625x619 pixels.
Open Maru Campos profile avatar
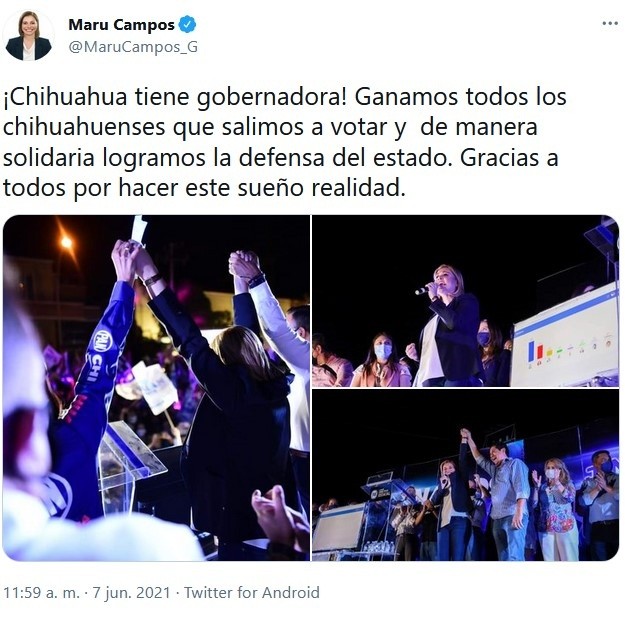click(x=28, y=36)
